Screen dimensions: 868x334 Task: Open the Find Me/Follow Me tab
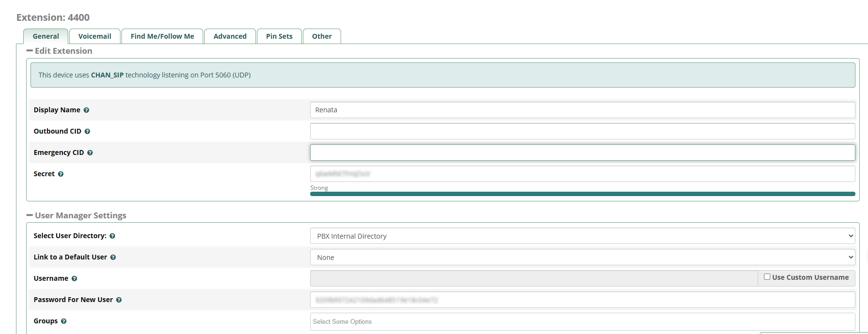[162, 36]
